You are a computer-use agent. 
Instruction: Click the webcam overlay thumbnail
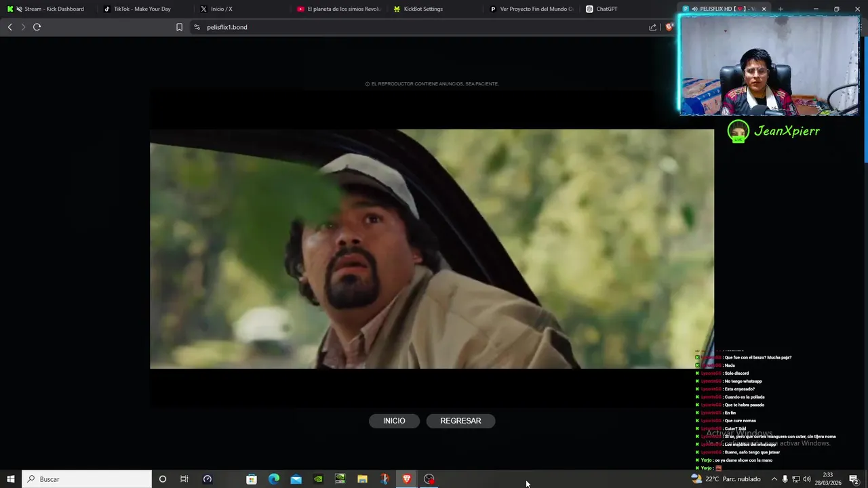click(x=769, y=64)
